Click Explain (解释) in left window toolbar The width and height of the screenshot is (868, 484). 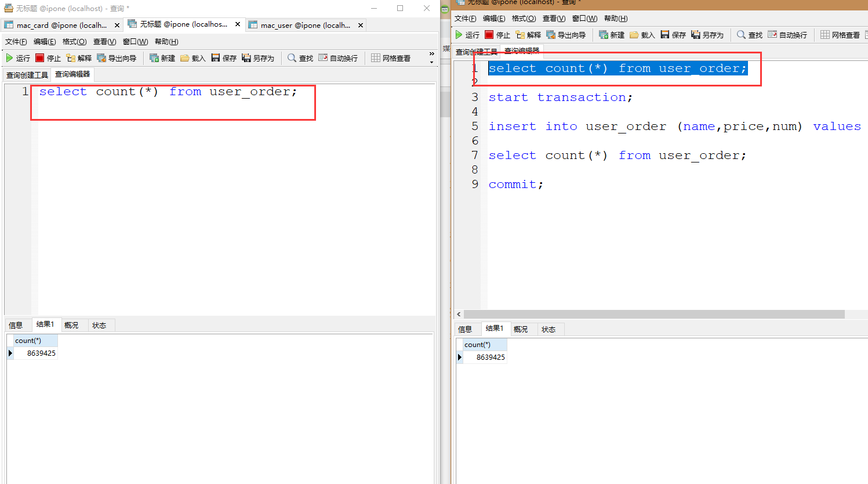[x=79, y=58]
